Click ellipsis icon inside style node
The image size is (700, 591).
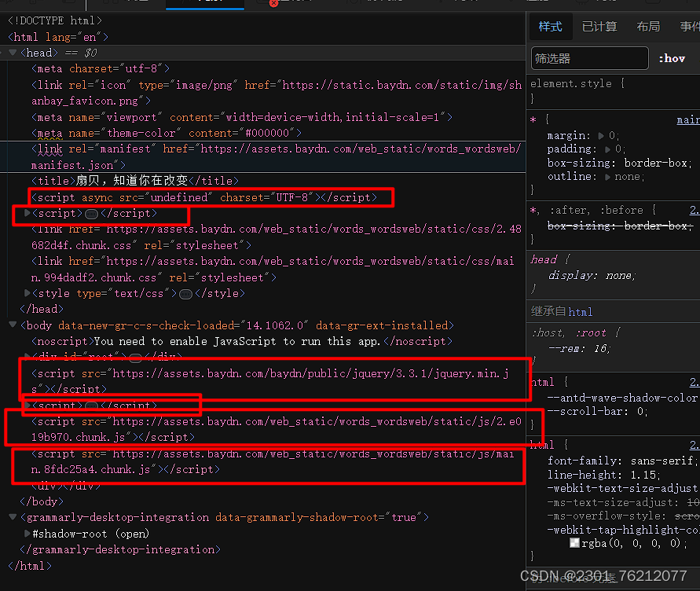185,294
